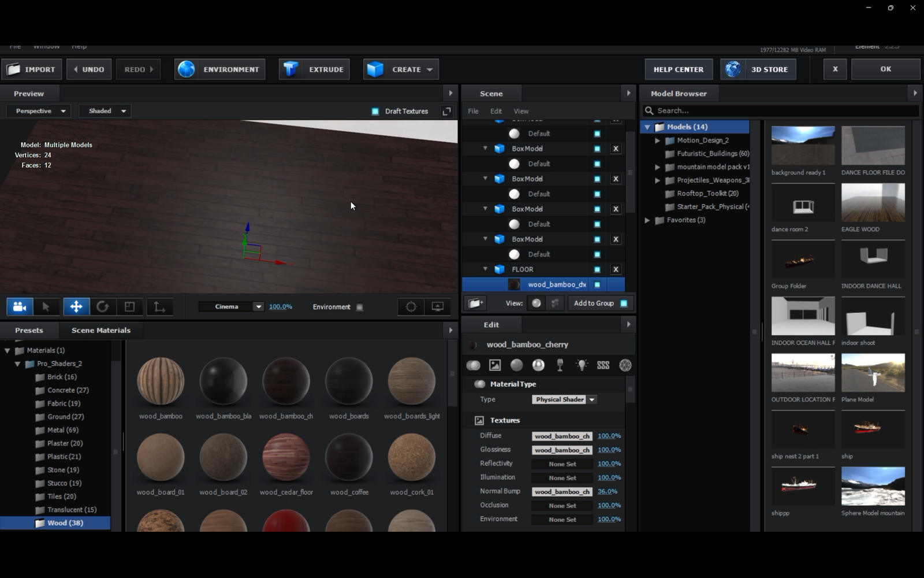924x578 pixels.
Task: Open the wireframe sphere settings icon
Action: pos(625,365)
